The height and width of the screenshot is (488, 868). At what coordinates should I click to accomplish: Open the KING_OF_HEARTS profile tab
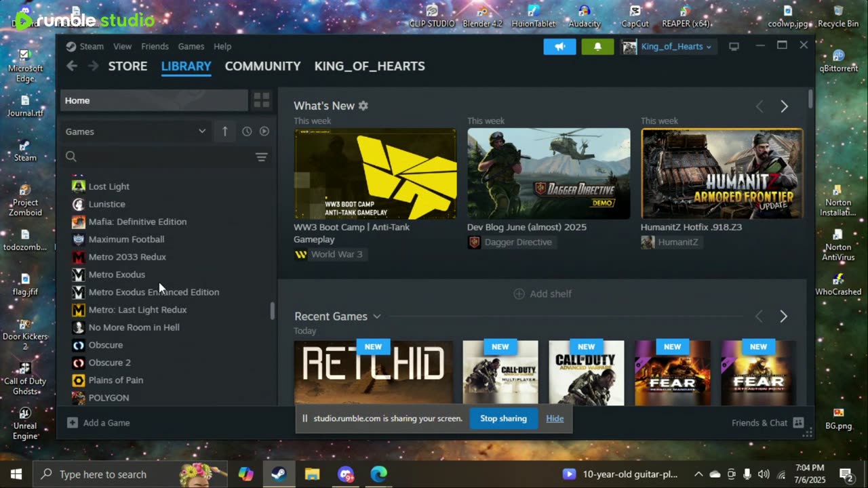(370, 66)
